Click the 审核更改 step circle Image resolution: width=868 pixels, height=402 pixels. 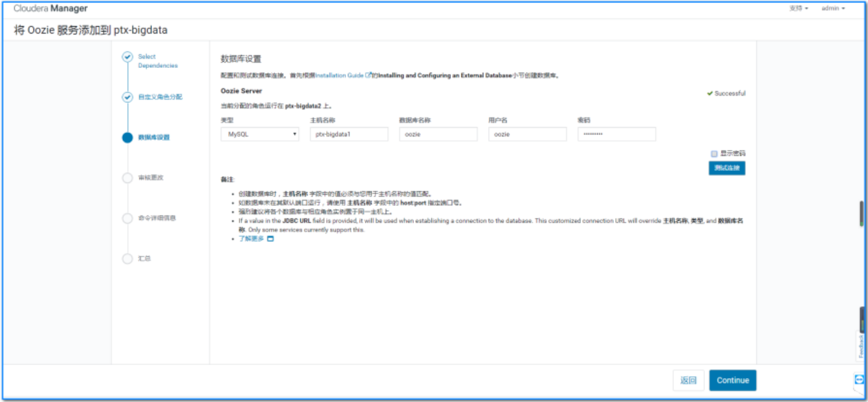click(x=127, y=177)
